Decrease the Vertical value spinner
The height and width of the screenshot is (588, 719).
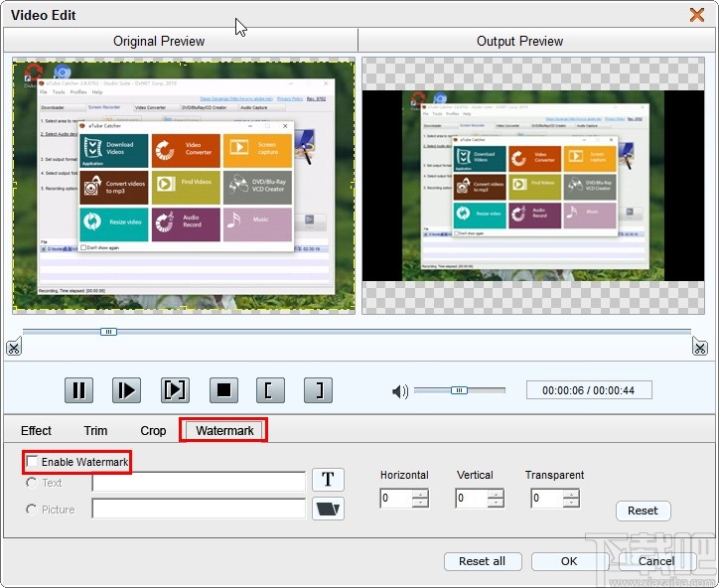(496, 503)
